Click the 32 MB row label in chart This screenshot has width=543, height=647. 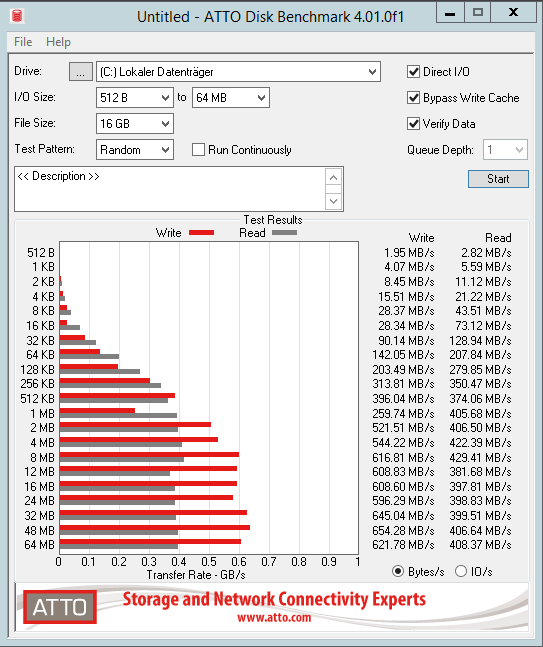pos(39,515)
